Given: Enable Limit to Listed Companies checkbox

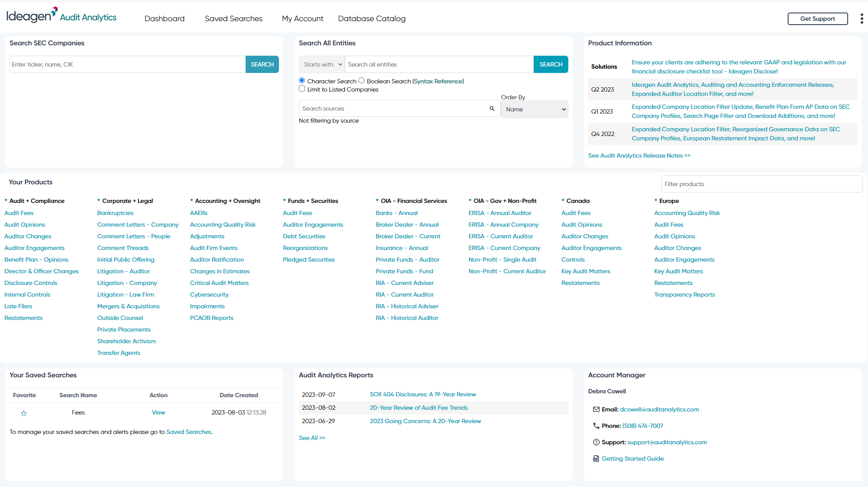Looking at the screenshot, I should (302, 89).
